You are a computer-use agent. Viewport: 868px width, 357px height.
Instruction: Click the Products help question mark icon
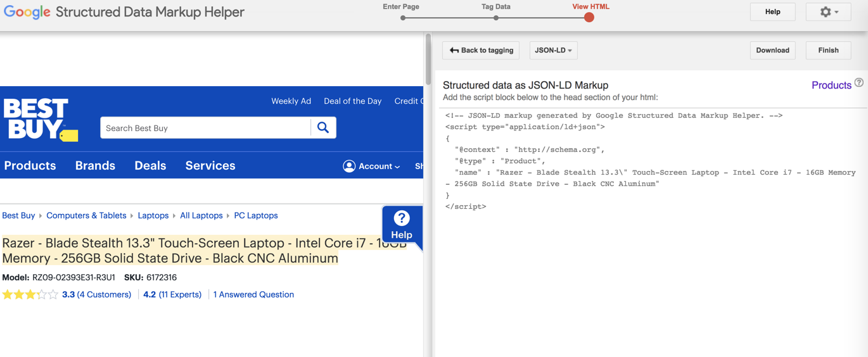[858, 83]
